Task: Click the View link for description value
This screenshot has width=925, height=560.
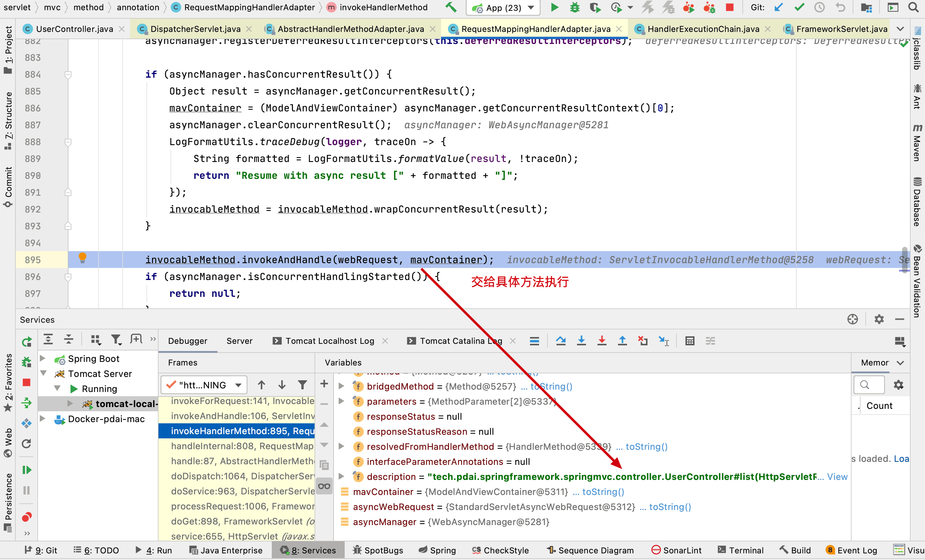Action: tap(837, 477)
